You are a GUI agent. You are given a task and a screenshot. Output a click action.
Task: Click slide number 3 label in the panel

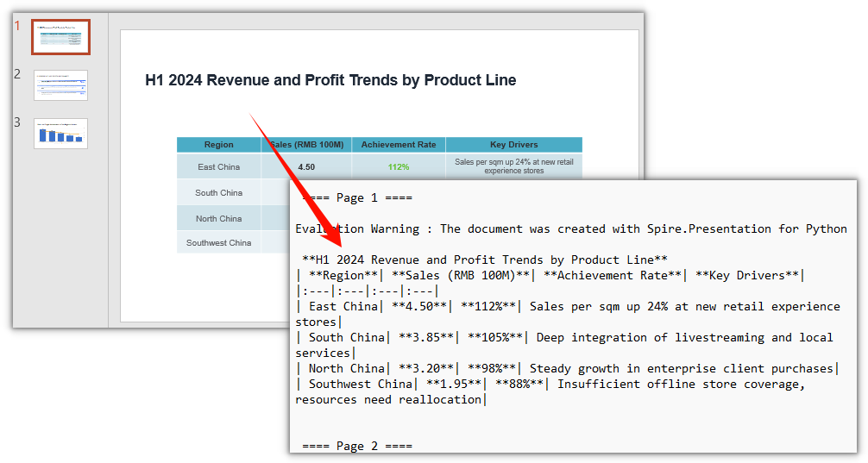17,122
